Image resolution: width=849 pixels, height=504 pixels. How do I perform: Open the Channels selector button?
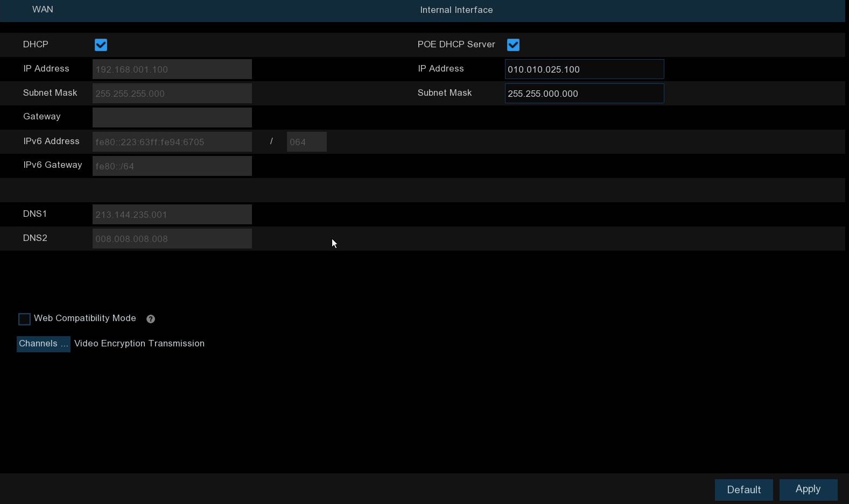click(x=43, y=344)
